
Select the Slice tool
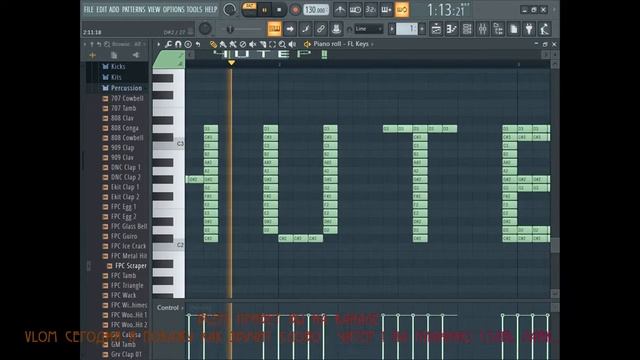coord(262,44)
